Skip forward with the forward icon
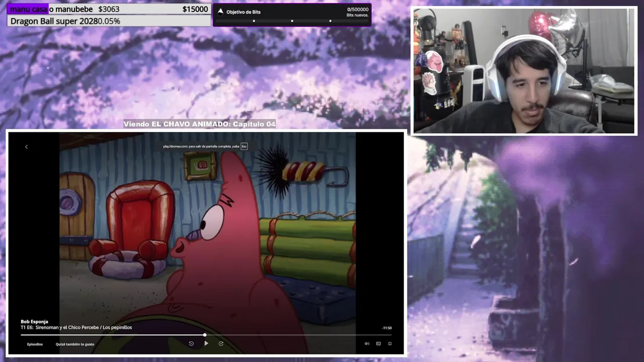The width and height of the screenshot is (644, 362). [x=221, y=343]
